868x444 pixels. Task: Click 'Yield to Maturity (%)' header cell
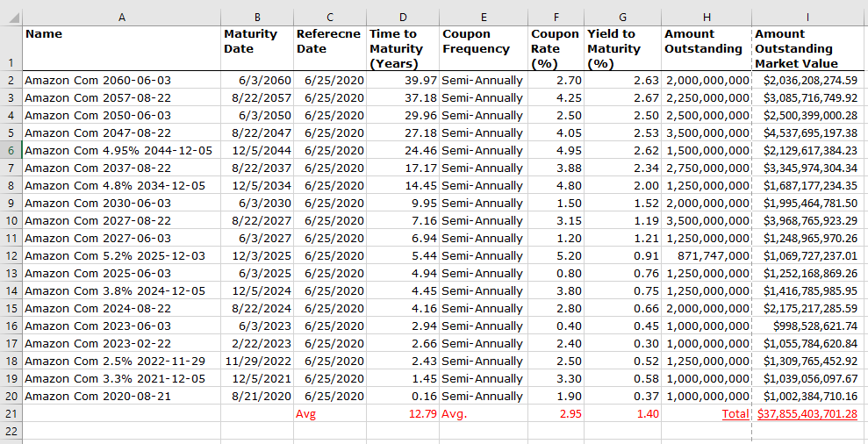point(623,48)
